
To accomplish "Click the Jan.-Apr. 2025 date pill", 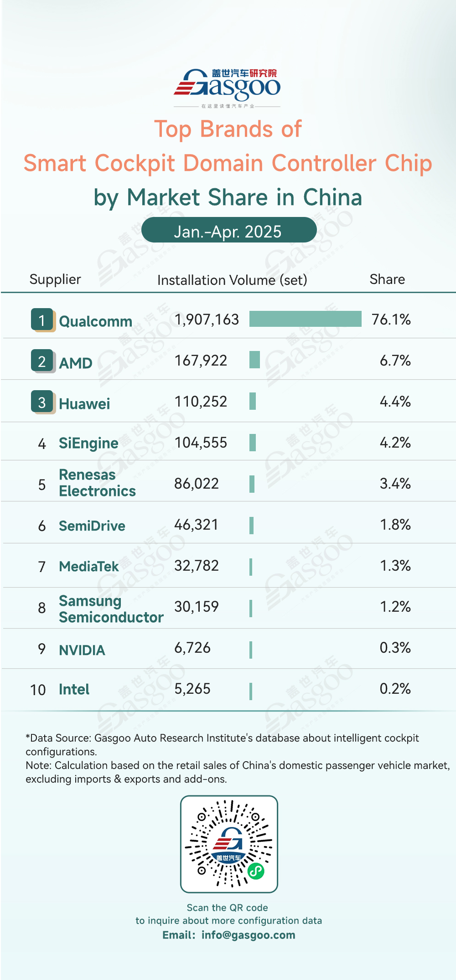I will [229, 230].
